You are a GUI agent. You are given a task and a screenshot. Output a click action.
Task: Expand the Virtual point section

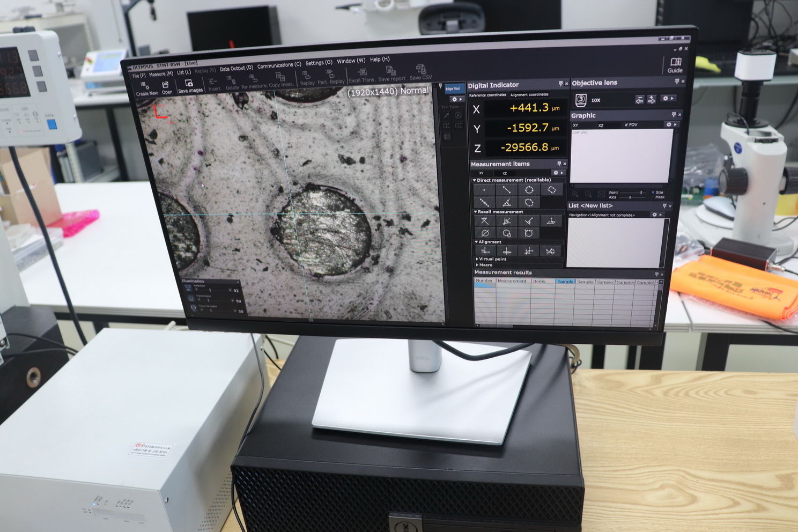[x=477, y=259]
